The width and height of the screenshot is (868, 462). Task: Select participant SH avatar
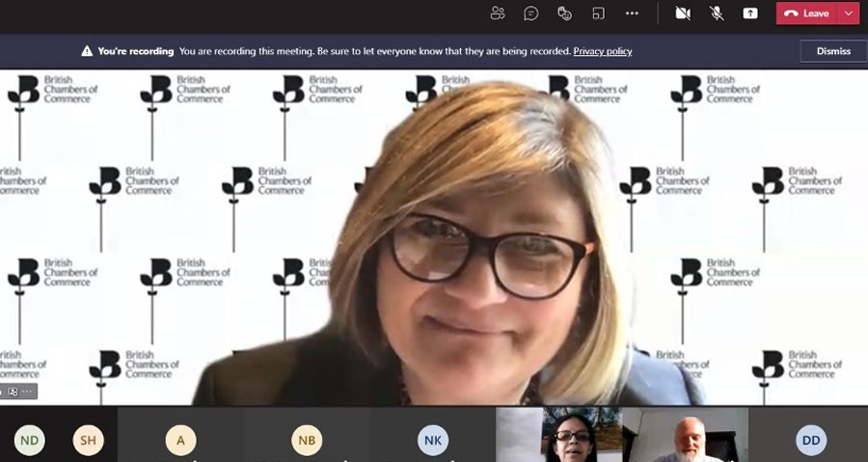click(88, 441)
